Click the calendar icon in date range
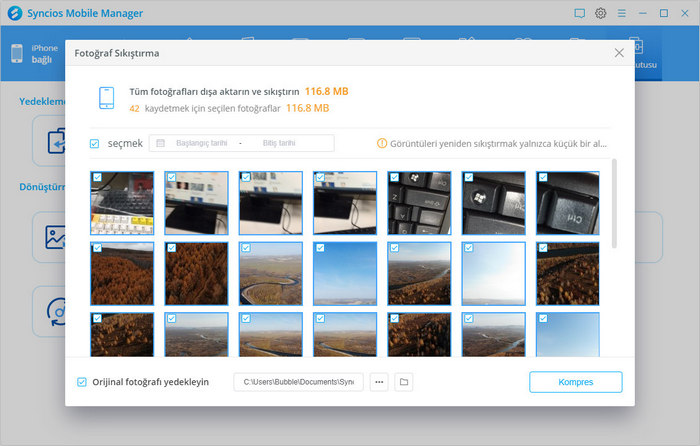The image size is (700, 446). click(161, 143)
